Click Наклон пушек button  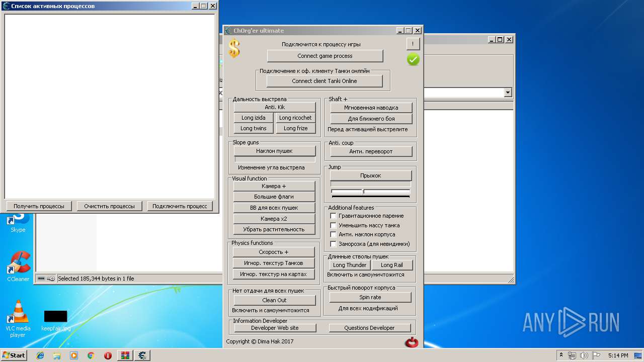[274, 151]
